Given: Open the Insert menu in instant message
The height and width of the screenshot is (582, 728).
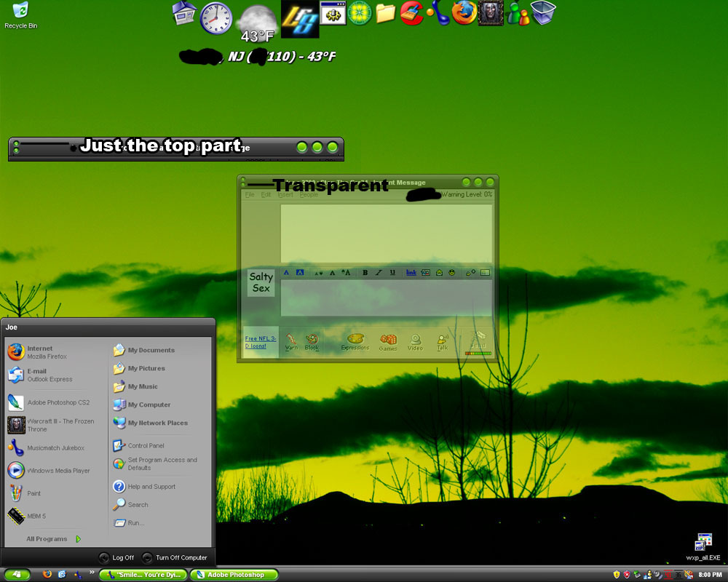Looking at the screenshot, I should coord(285,194).
